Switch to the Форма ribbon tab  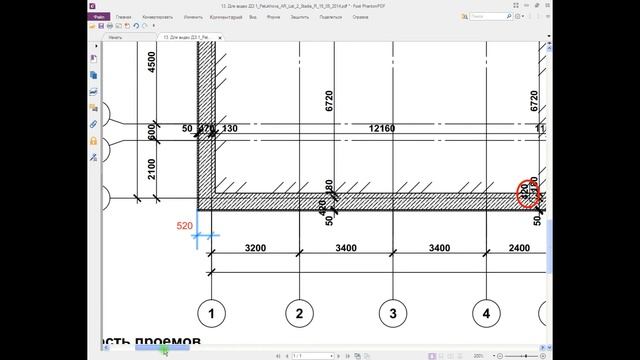(273, 17)
